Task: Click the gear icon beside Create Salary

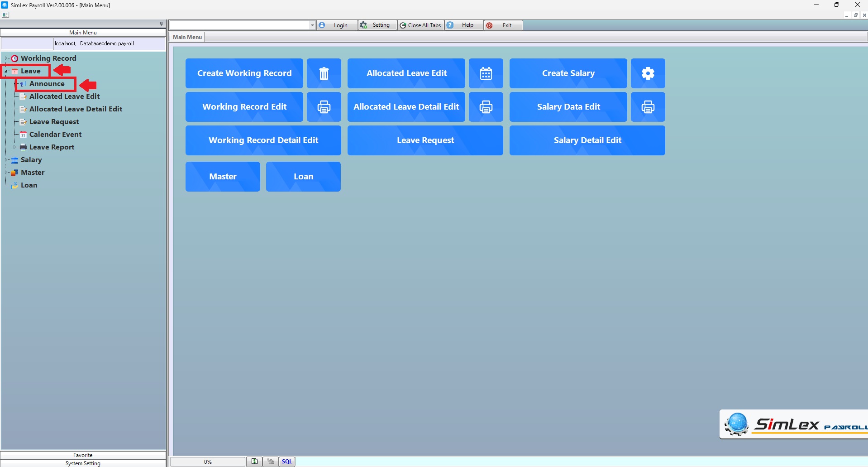Action: [x=648, y=73]
